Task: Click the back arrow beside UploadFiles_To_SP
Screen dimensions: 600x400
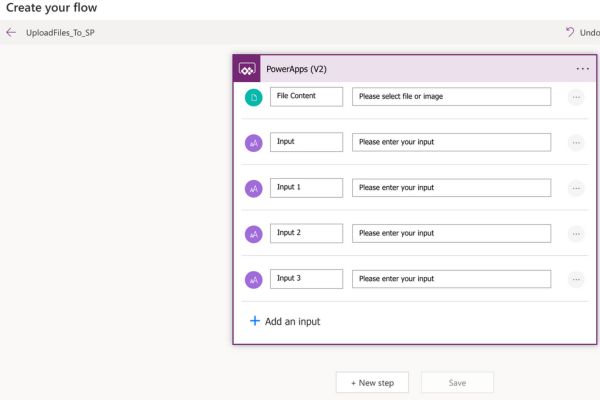Action: pyautogui.click(x=11, y=33)
